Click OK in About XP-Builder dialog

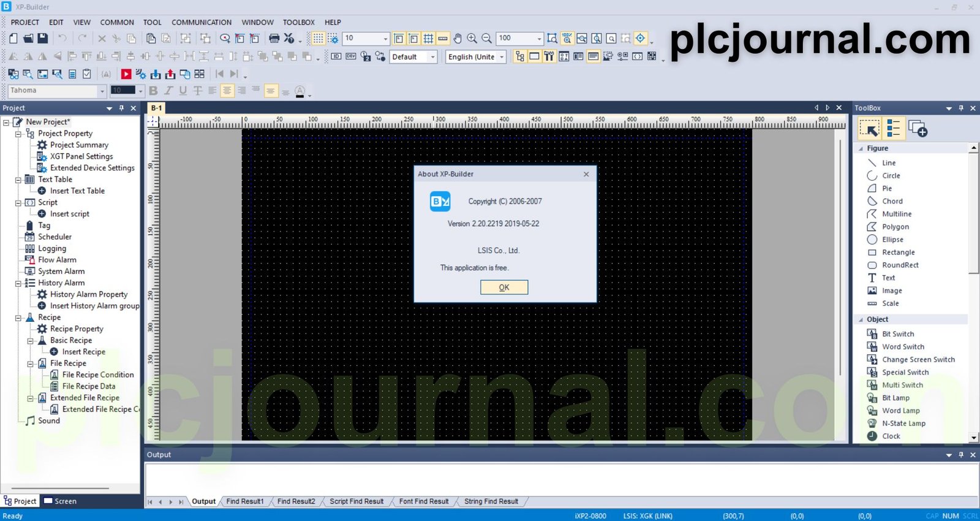[503, 287]
